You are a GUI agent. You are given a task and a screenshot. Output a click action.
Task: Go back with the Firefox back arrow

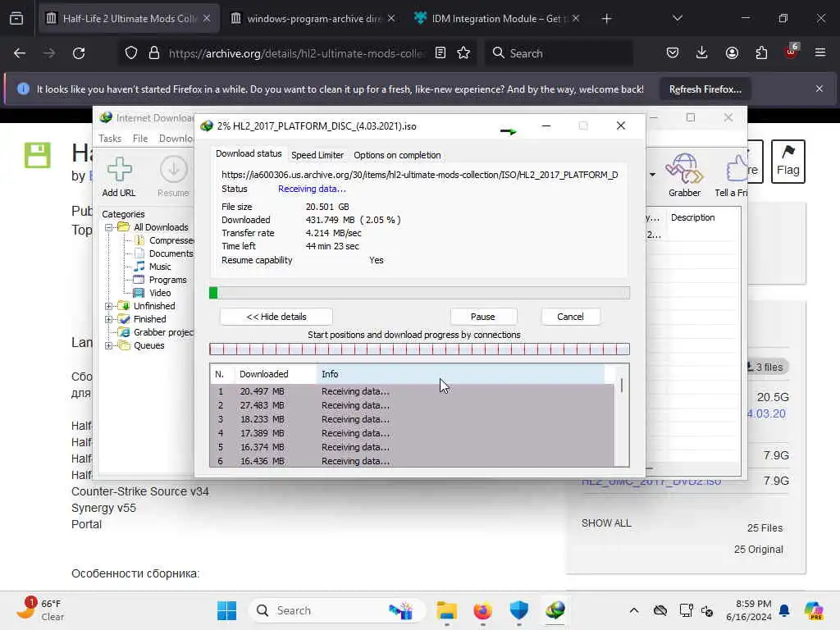click(20, 53)
